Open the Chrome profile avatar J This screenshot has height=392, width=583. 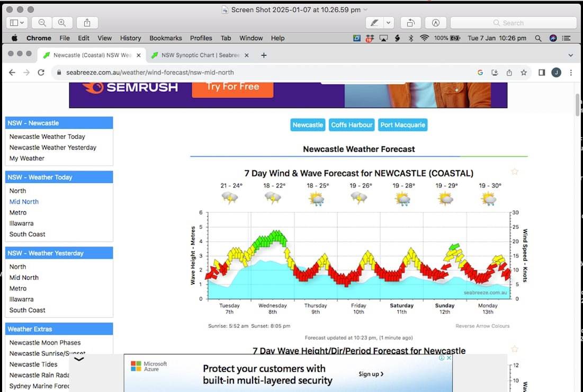[556, 73]
